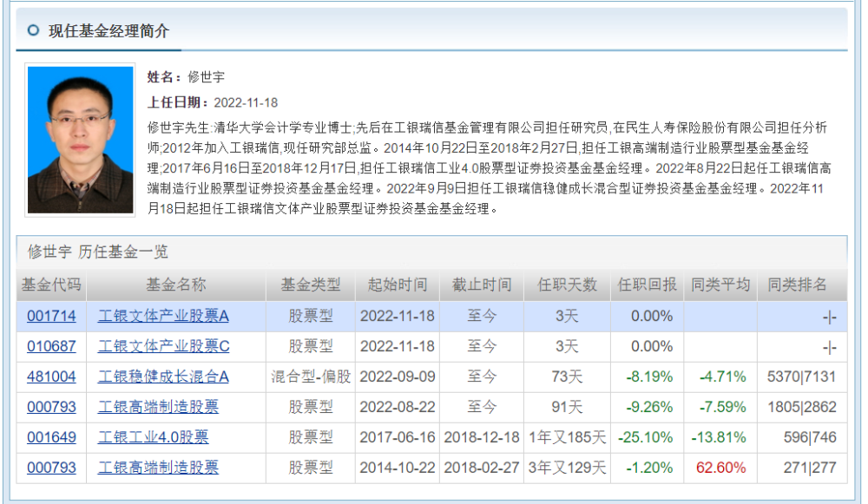868x504 pixels.
Task: Click the 起始时间 column header
Action: (x=398, y=285)
